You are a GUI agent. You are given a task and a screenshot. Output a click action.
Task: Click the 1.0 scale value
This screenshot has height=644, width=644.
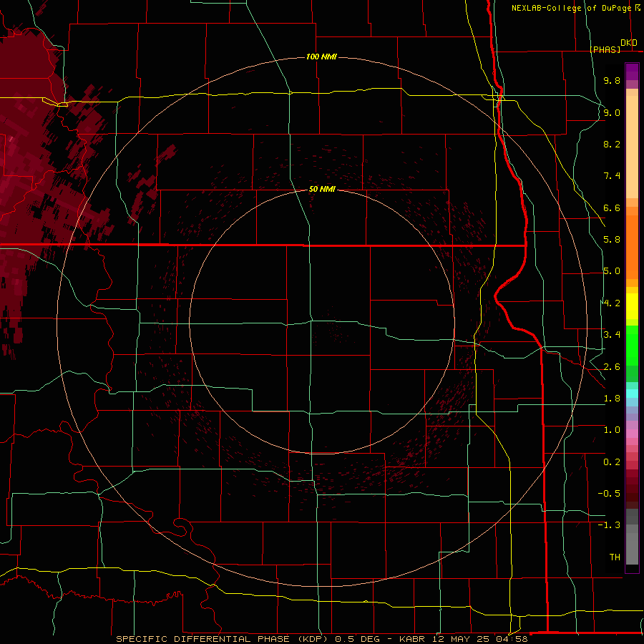tap(612, 430)
